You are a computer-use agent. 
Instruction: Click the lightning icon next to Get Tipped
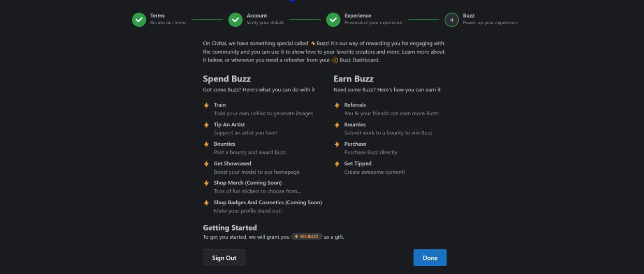tap(337, 164)
